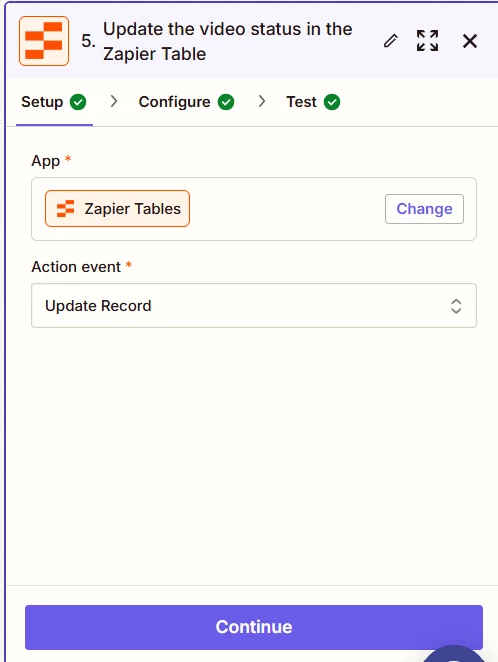Viewport: 498px width, 662px height.
Task: Expand panel with the fullscreen arrows icon
Action: pyautogui.click(x=428, y=41)
